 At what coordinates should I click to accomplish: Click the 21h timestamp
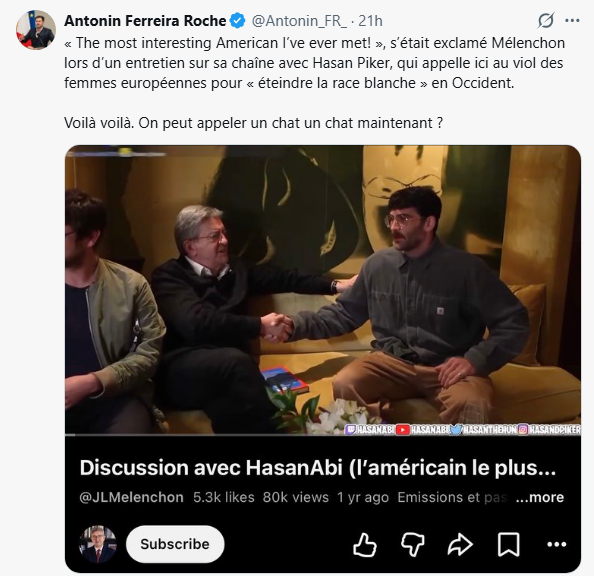click(x=370, y=20)
